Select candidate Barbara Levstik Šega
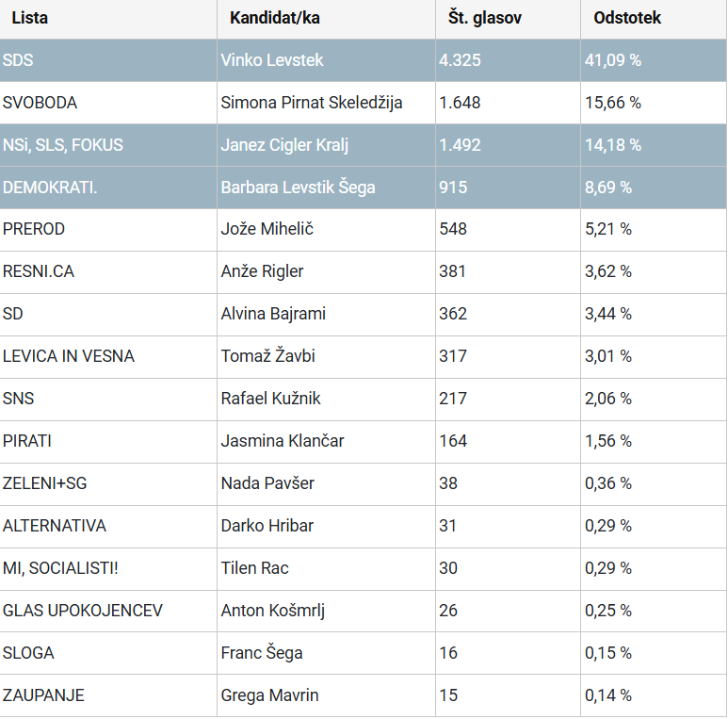 [298, 188]
